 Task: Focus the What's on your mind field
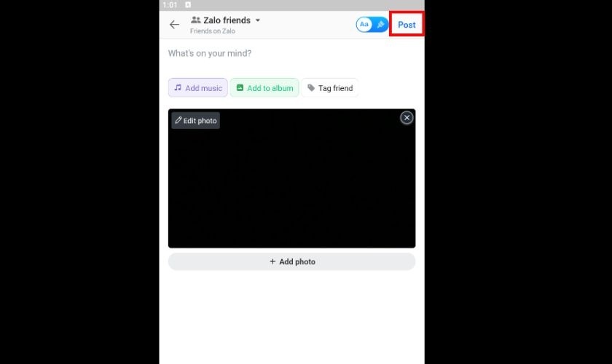click(291, 53)
